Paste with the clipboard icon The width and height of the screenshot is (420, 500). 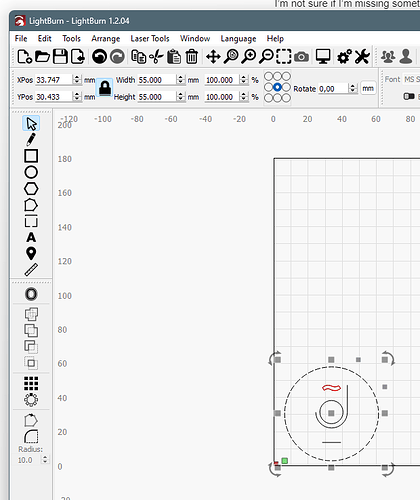point(174,56)
